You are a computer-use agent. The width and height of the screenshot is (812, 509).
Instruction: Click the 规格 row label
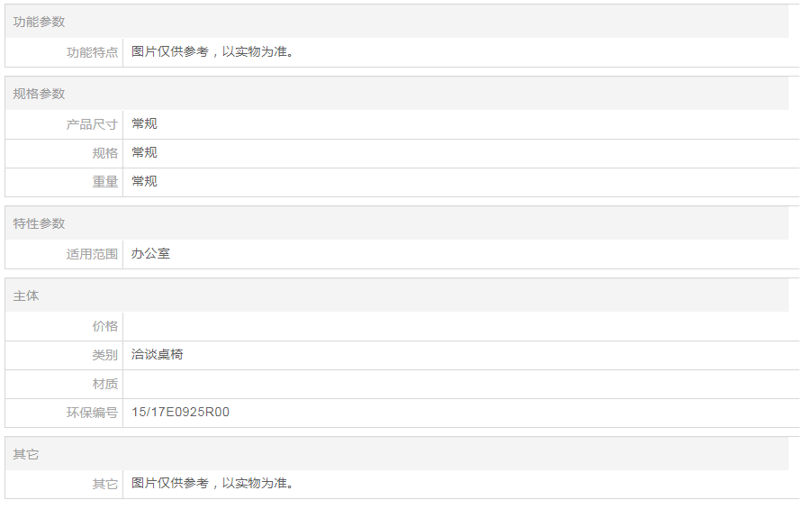click(x=104, y=153)
